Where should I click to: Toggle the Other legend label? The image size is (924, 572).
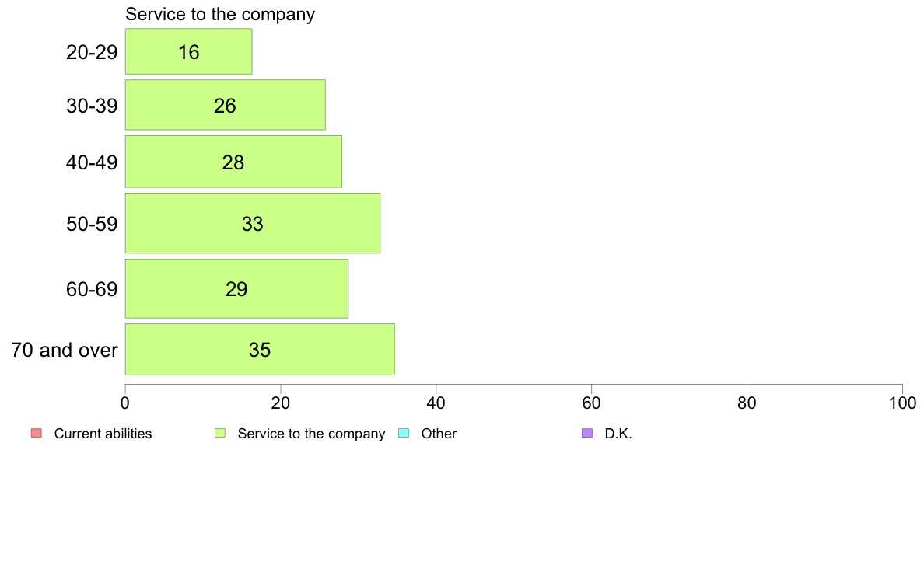point(439,434)
